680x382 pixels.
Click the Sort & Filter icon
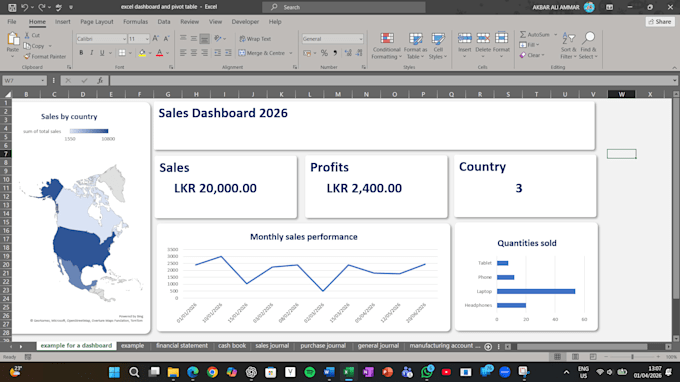pos(568,46)
